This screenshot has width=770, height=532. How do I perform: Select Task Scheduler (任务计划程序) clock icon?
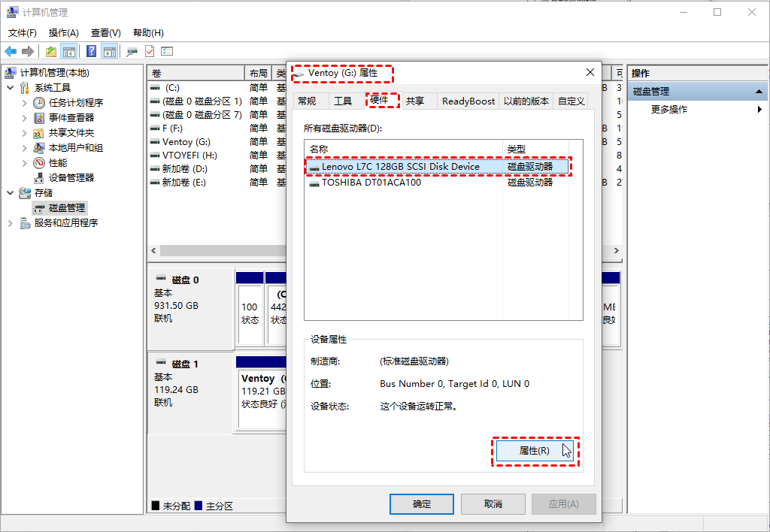[39, 102]
